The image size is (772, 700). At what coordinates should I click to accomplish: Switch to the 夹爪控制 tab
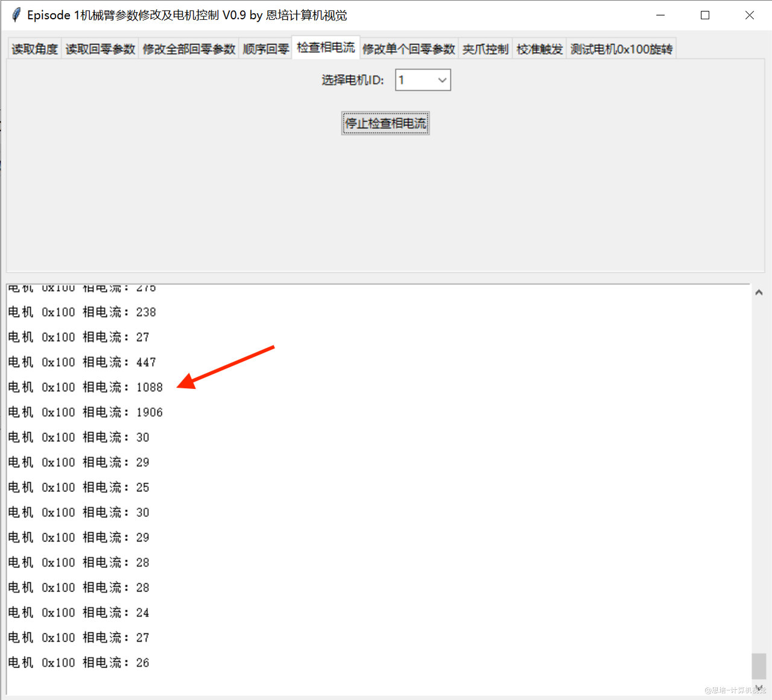coord(486,49)
